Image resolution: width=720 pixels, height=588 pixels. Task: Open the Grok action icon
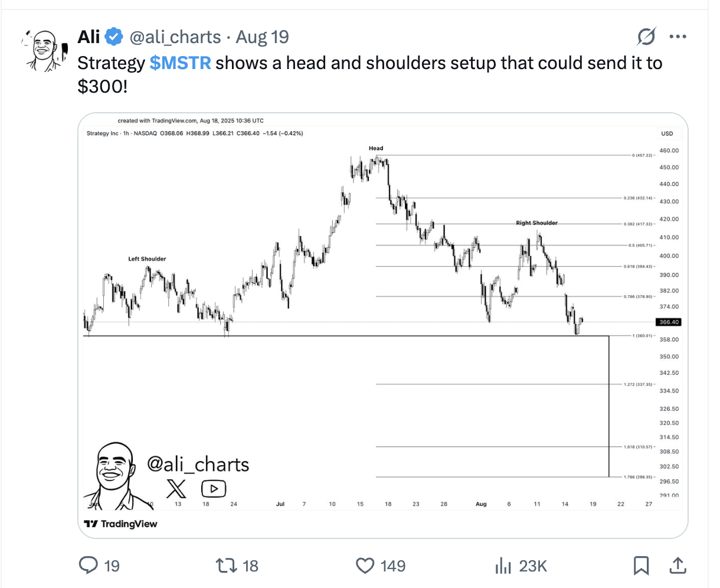(x=646, y=37)
